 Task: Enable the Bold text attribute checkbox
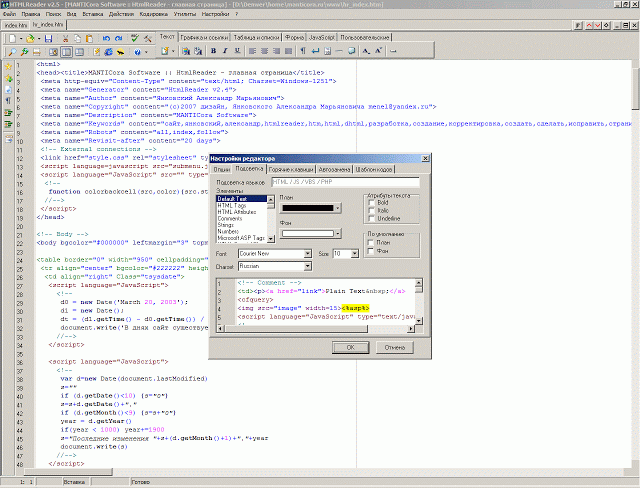pyautogui.click(x=371, y=202)
